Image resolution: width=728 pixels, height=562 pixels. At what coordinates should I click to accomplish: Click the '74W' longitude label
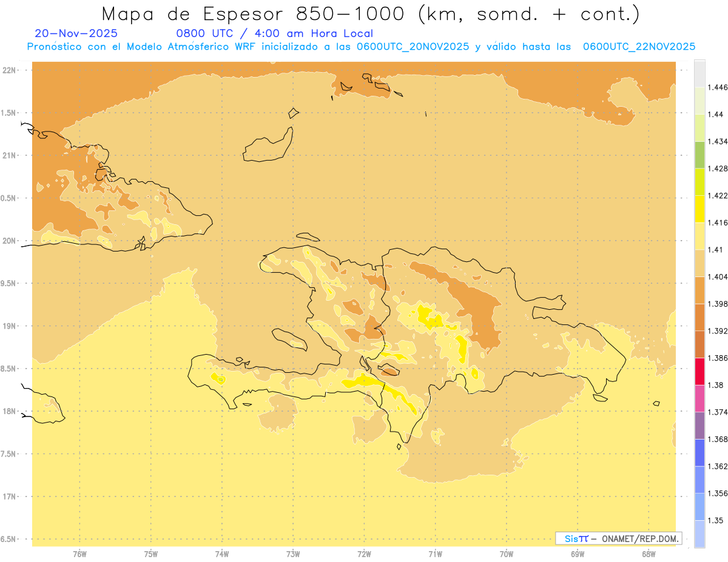(222, 554)
